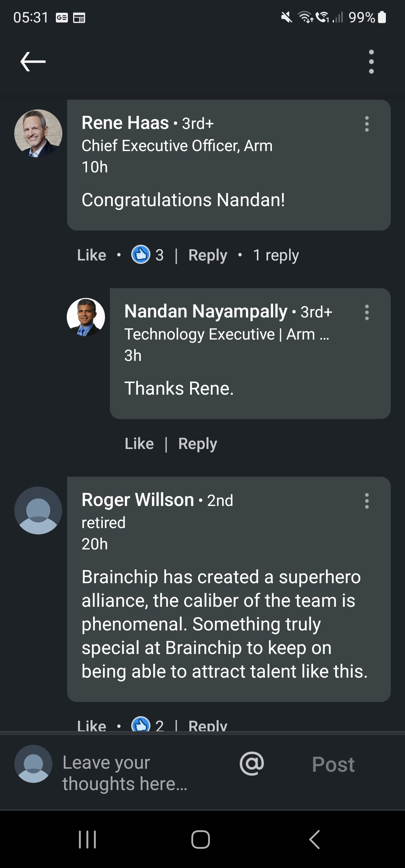This screenshot has width=405, height=868.
Task: Reply to Nandan's "Thanks Rene." comment
Action: click(198, 444)
